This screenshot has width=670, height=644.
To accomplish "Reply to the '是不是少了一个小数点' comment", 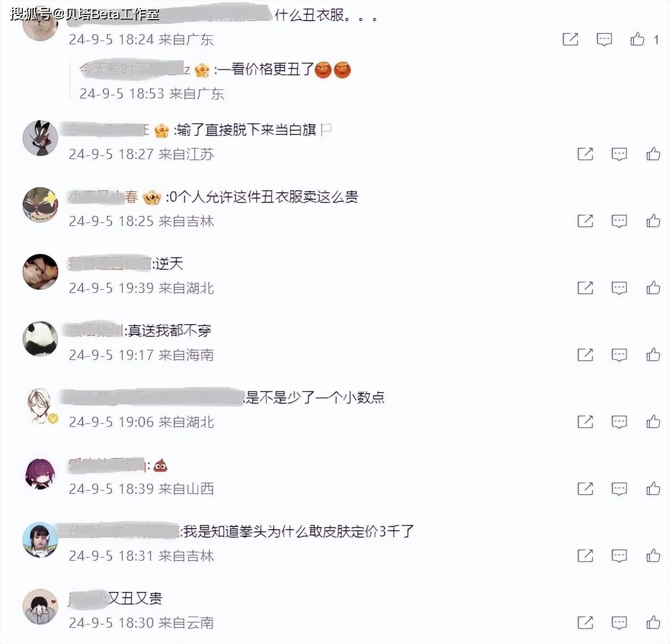I will click(619, 422).
